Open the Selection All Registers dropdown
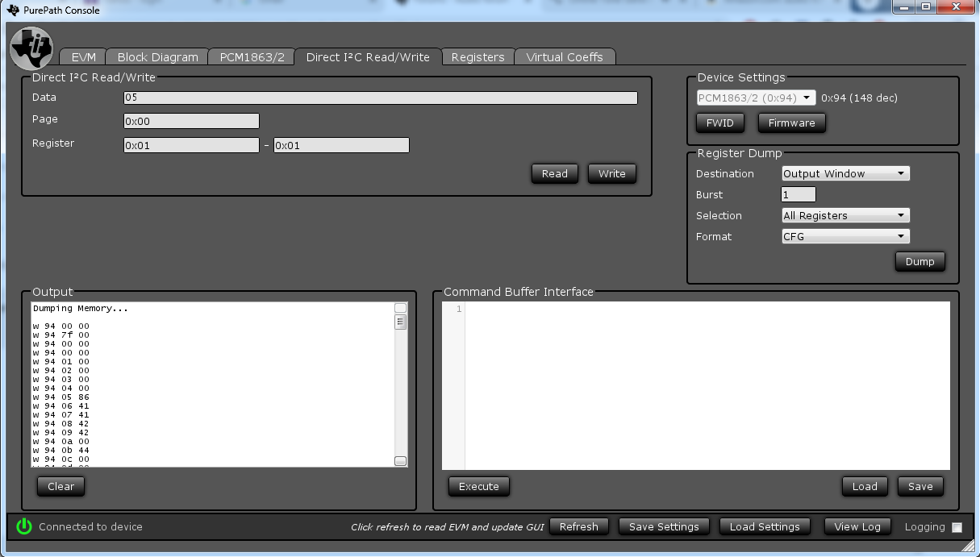This screenshot has width=980, height=557. pyautogui.click(x=845, y=215)
